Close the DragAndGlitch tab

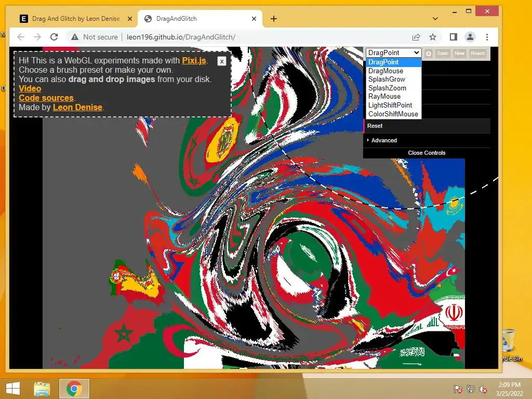254,19
